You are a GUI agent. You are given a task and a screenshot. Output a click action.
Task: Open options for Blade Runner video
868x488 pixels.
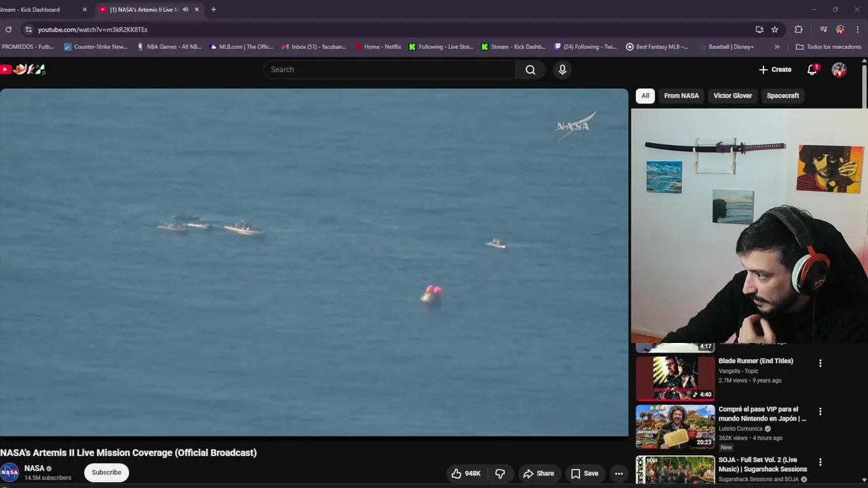pyautogui.click(x=820, y=363)
